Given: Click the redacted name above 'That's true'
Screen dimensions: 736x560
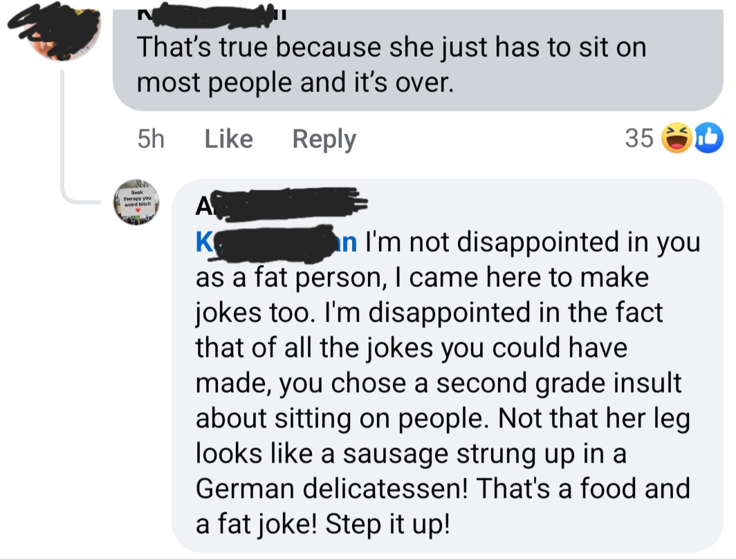Looking at the screenshot, I should coord(211,14).
